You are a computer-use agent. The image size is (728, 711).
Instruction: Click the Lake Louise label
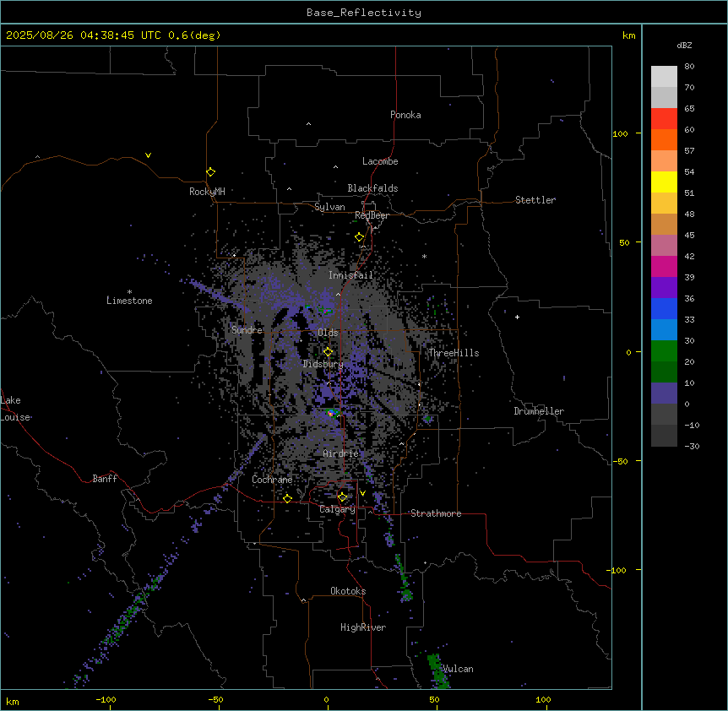[x=15, y=409]
